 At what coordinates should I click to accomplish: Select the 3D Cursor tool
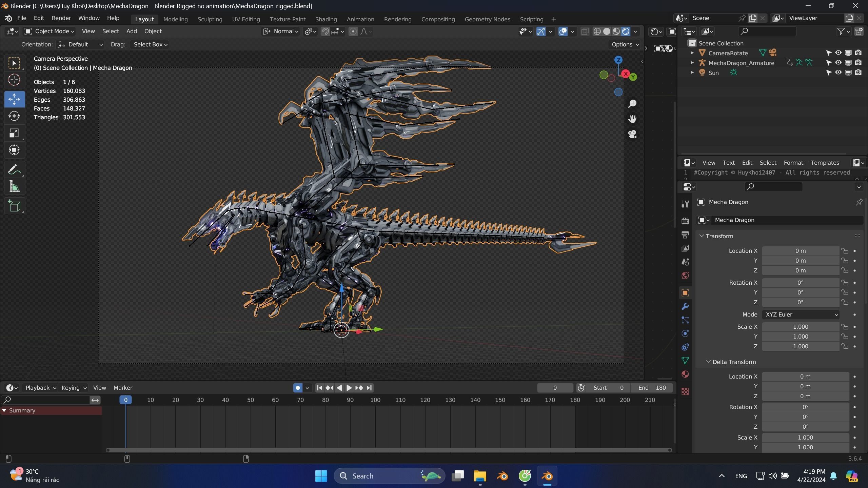point(14,80)
